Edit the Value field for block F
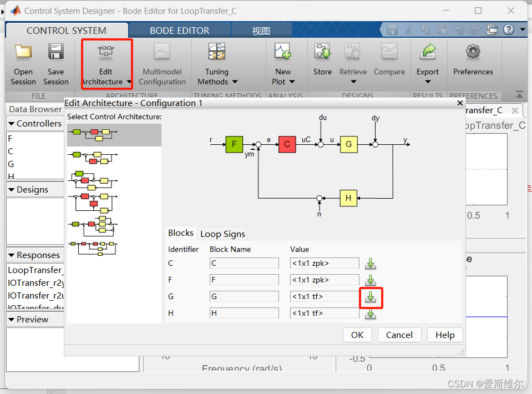This screenshot has width=532, height=394. (x=325, y=280)
